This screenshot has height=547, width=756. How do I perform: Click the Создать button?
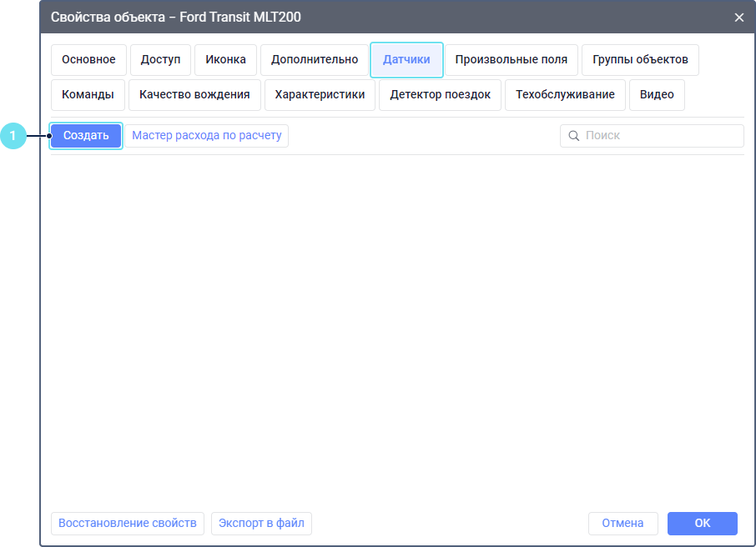[x=86, y=136]
